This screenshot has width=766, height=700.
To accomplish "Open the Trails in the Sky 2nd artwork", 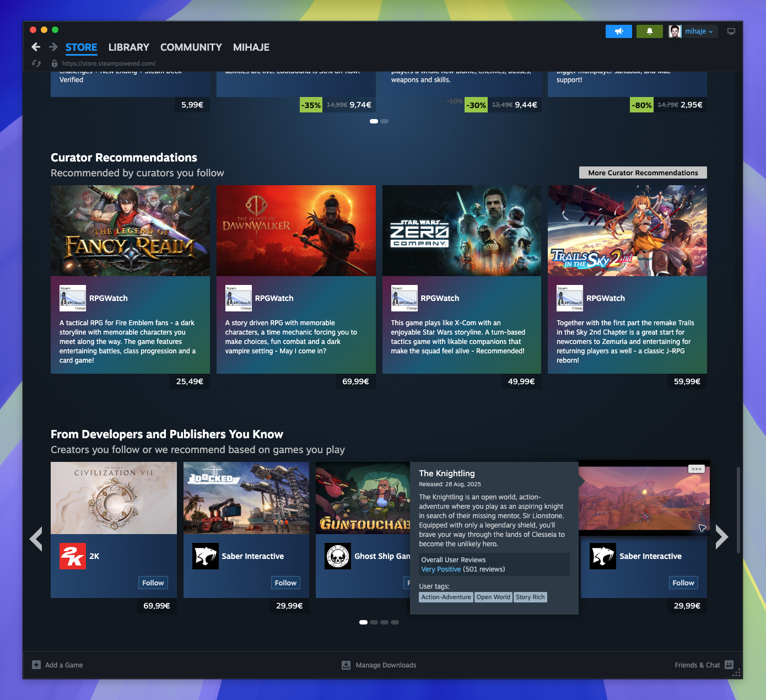I will pos(627,230).
